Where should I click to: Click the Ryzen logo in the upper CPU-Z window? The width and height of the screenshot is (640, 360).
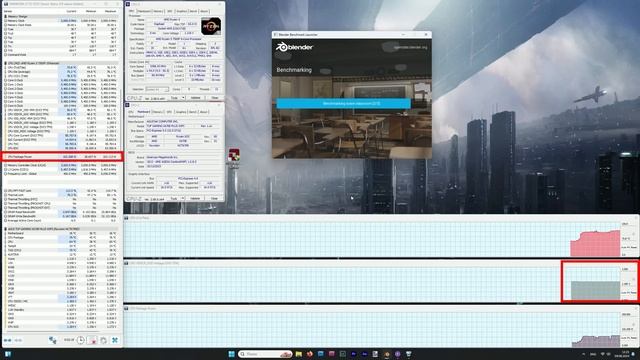(211, 26)
